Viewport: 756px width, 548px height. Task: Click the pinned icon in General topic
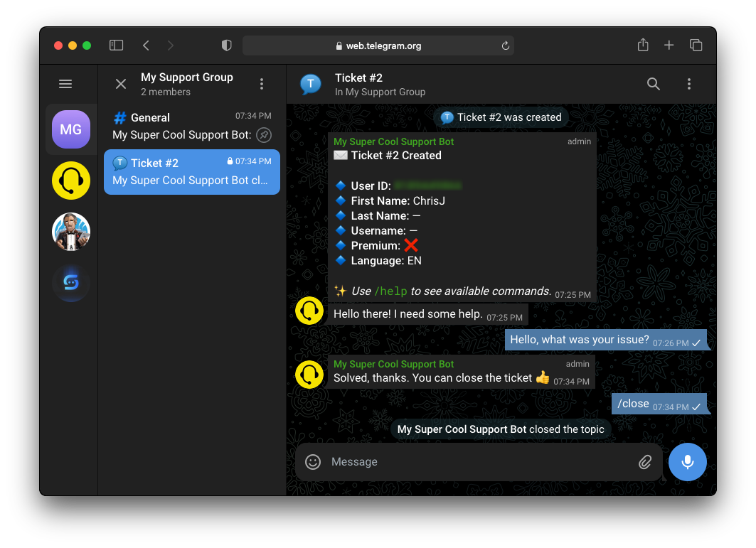[264, 135]
